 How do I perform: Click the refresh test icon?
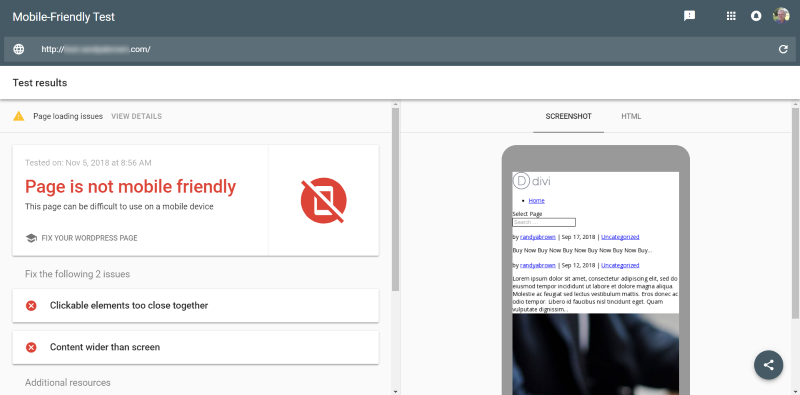pos(783,50)
